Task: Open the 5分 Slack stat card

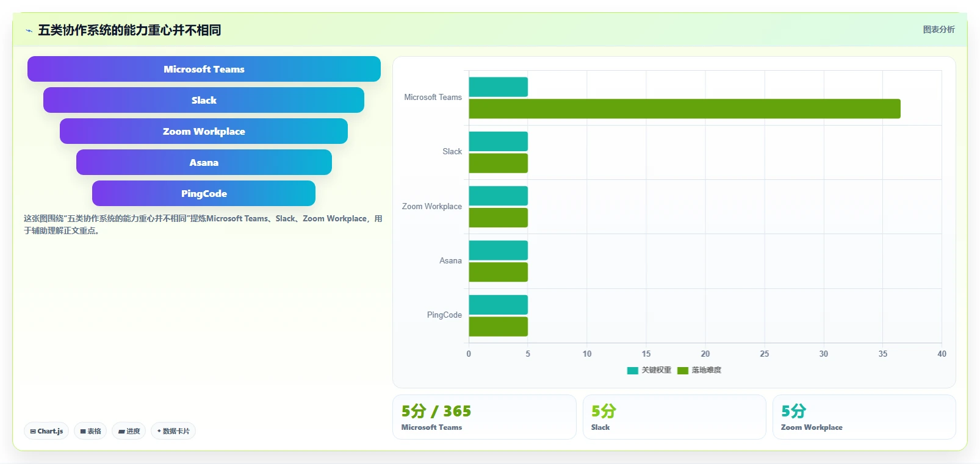Action: click(674, 417)
